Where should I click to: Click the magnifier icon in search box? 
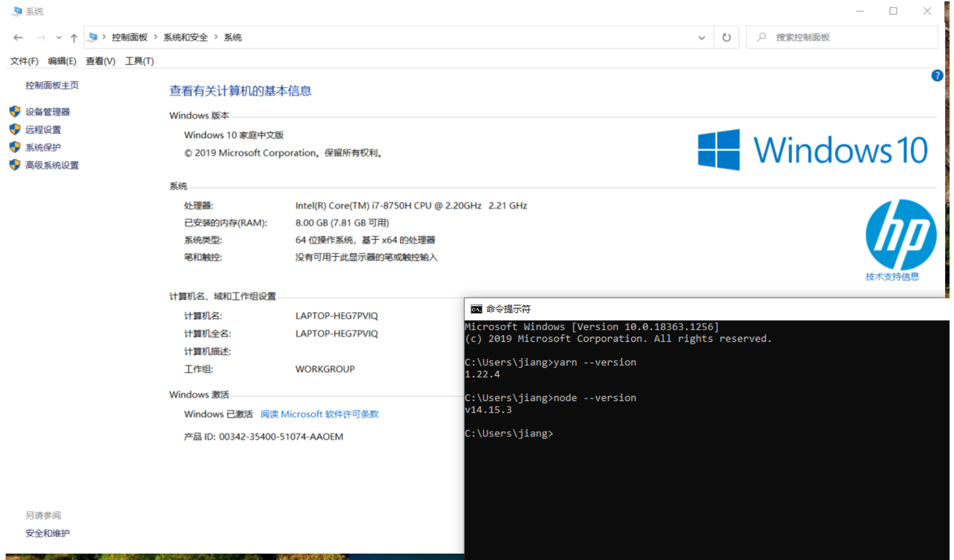tap(762, 37)
